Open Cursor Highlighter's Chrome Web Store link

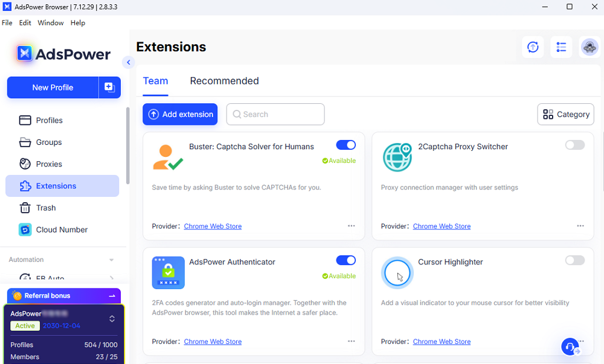point(442,342)
